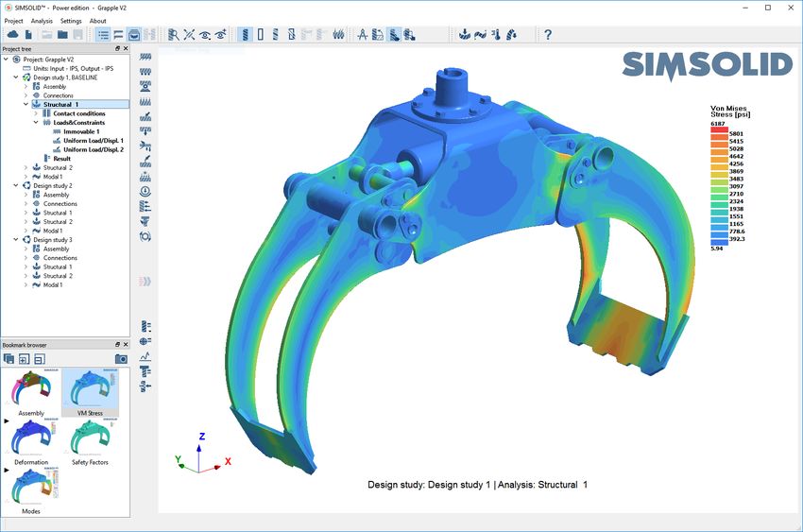Select the VM Stress bookmark thumbnail
The image size is (803, 532).
coord(90,392)
